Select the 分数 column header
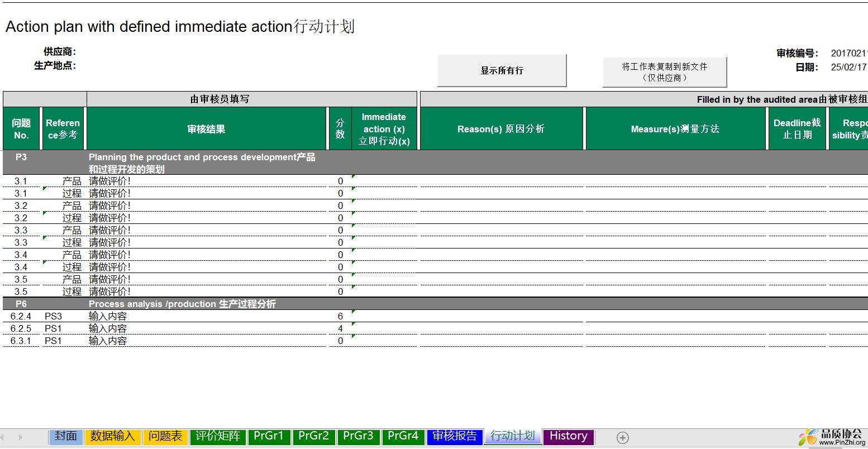Screen dimensions: 868x449 (340, 129)
